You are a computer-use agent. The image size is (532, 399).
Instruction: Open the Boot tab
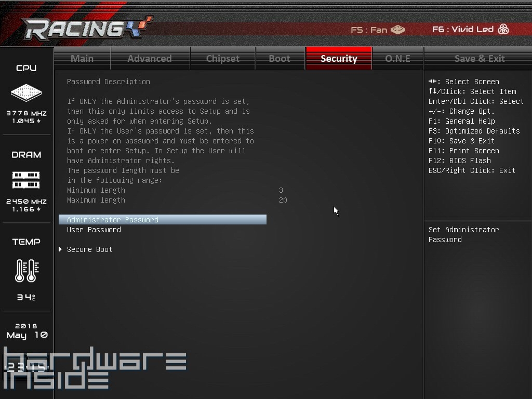(280, 58)
